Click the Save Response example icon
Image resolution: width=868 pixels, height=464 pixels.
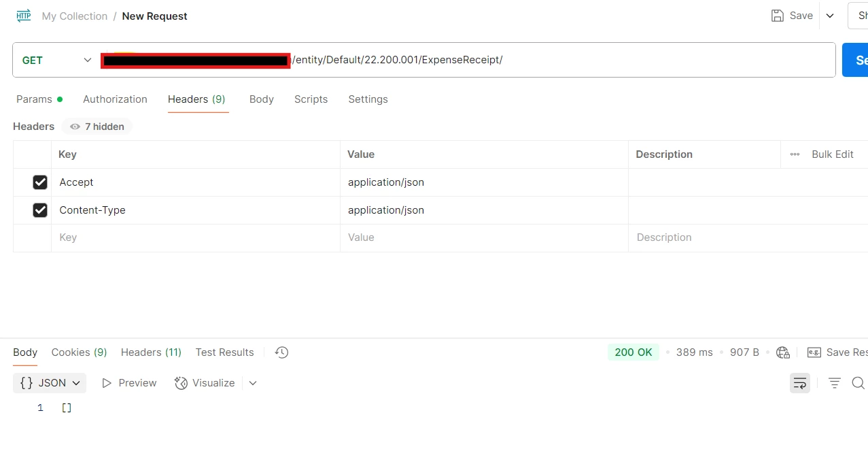pyautogui.click(x=814, y=352)
